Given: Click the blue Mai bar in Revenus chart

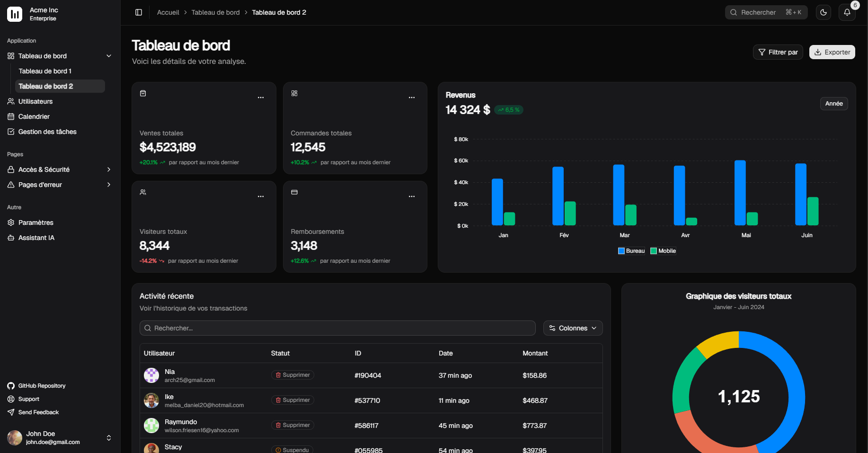Looking at the screenshot, I should [740, 193].
